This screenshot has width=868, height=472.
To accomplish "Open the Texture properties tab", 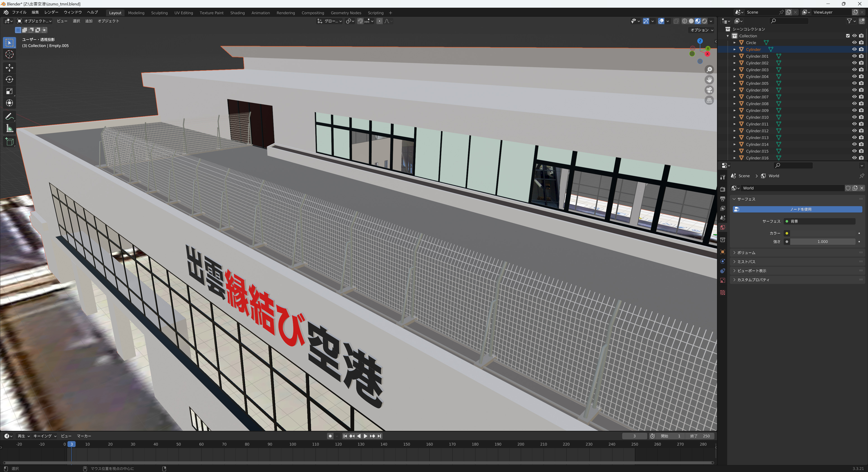I will click(x=722, y=293).
